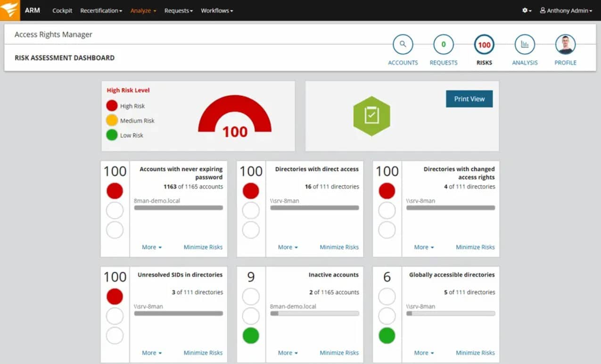Expand More in Unresolved SIDs card
The image size is (601, 364).
(151, 353)
